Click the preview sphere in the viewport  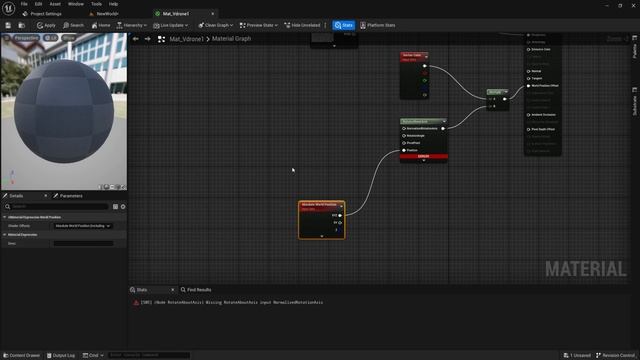click(x=64, y=111)
